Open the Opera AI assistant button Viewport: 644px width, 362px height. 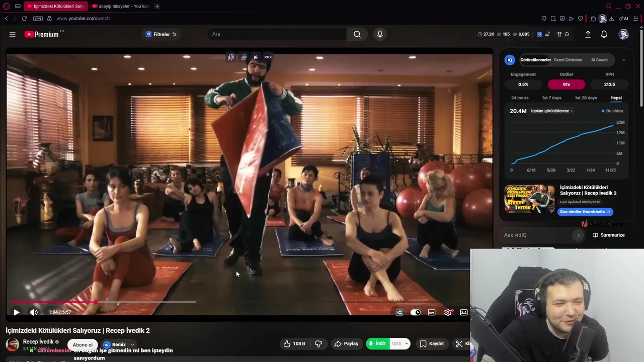623,19
